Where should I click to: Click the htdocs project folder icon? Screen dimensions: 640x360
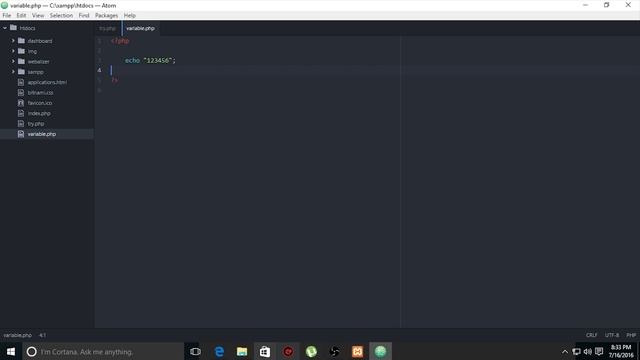coord(13,28)
